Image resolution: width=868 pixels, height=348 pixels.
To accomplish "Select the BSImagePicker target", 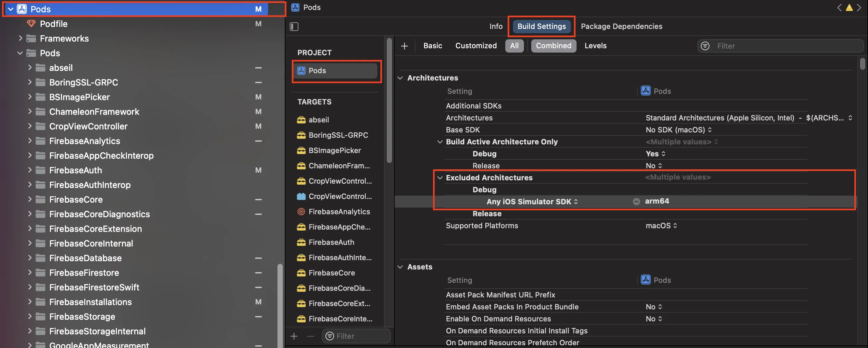I will [335, 150].
